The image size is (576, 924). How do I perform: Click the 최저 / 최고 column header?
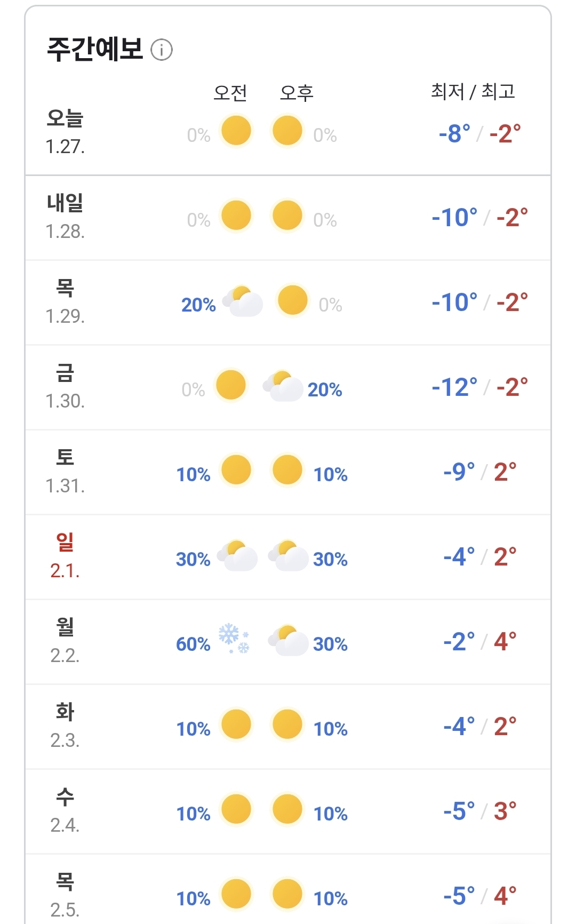point(473,92)
